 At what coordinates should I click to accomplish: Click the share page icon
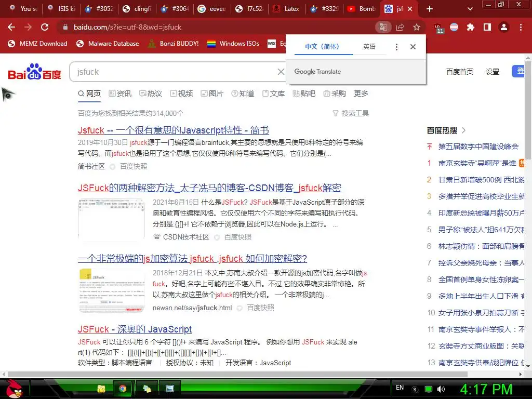400,27
